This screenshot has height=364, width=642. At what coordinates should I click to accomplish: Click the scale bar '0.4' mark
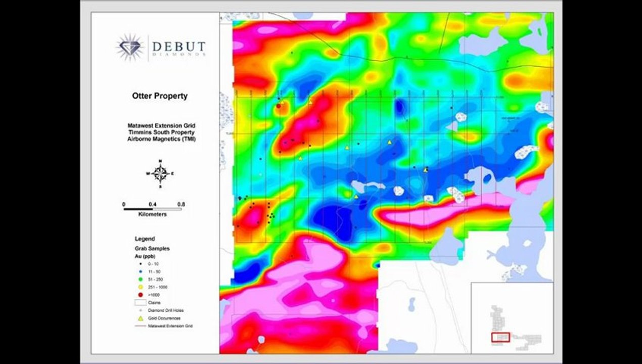152,204
